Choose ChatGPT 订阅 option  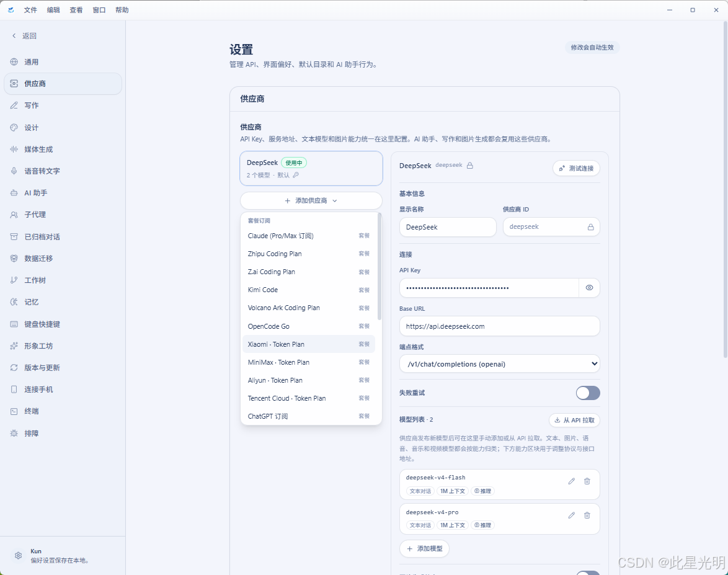pyautogui.click(x=309, y=416)
